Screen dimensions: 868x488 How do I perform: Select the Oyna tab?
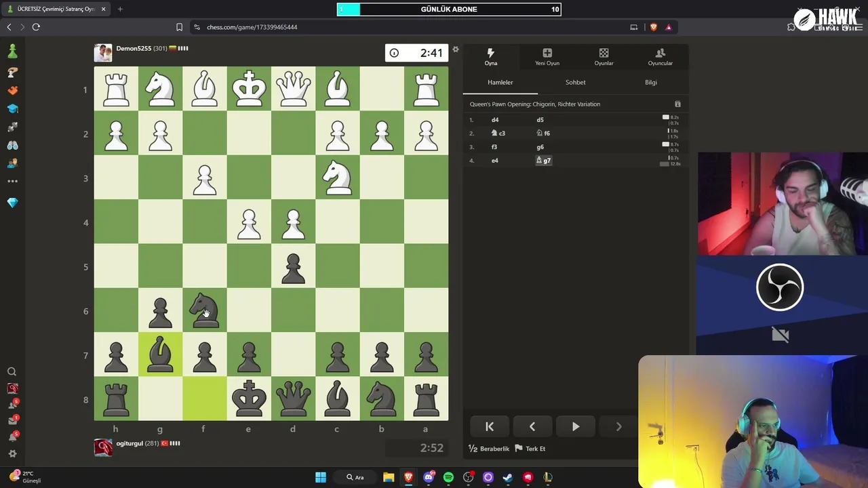pyautogui.click(x=491, y=57)
